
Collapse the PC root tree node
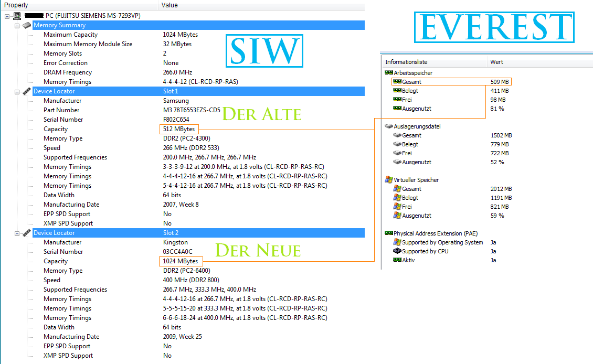pyautogui.click(x=7, y=16)
